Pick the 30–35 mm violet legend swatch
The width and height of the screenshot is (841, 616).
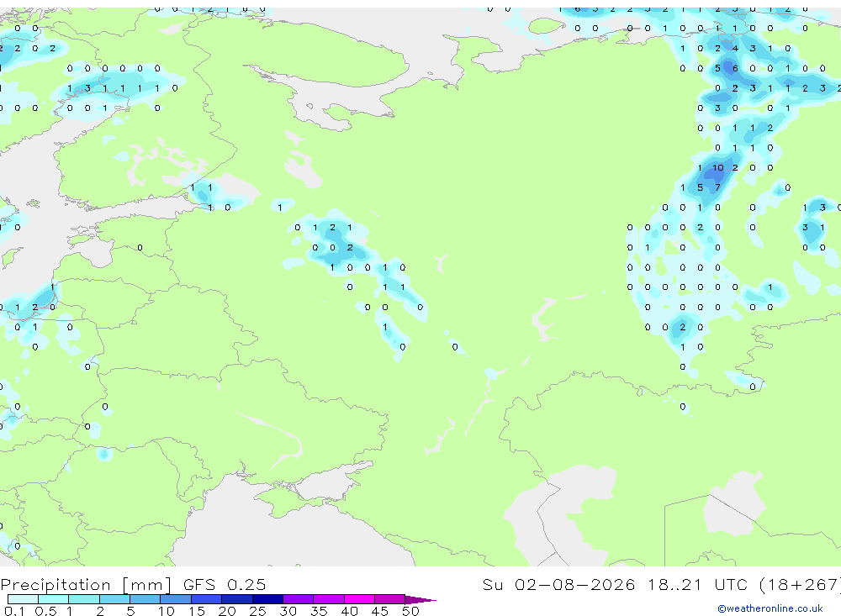click(299, 599)
